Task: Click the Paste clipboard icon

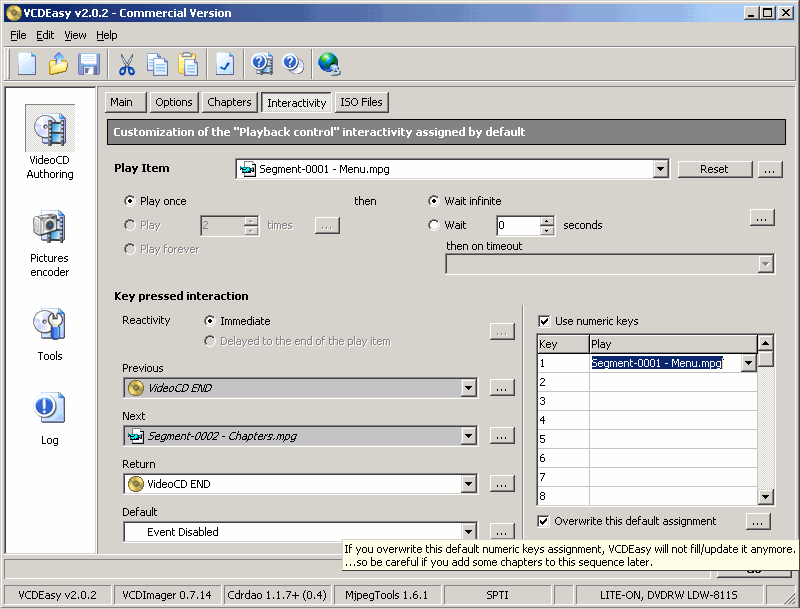Action: point(188,64)
